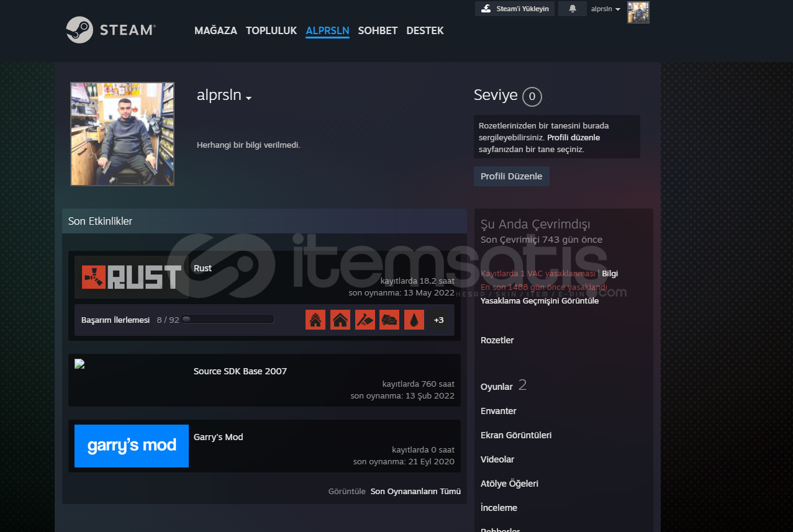Open the Envanter link
The image size is (793, 532).
pos(499,411)
